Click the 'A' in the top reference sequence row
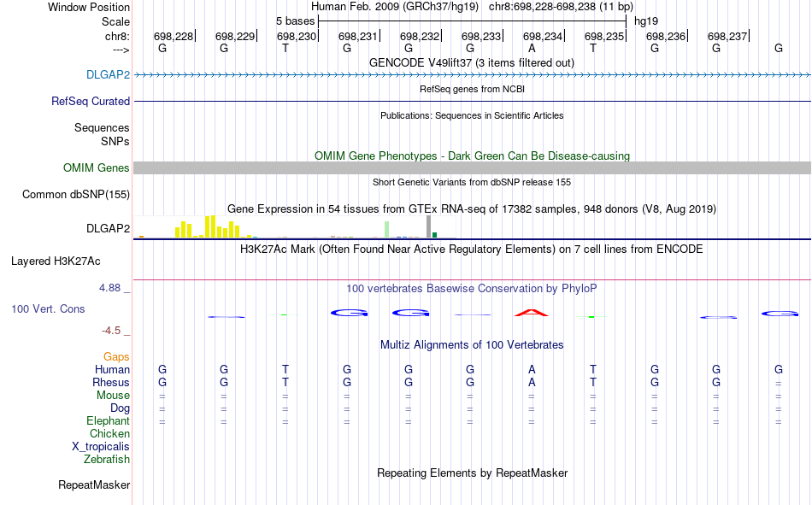812x505 pixels. point(532,48)
